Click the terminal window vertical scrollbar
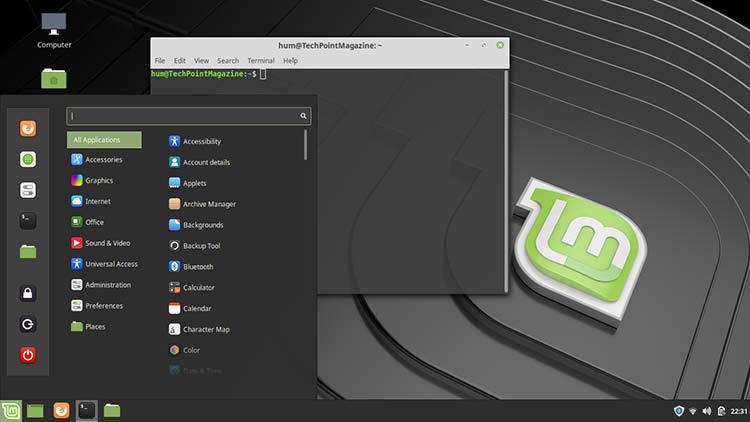The width and height of the screenshot is (750, 422). (506, 181)
